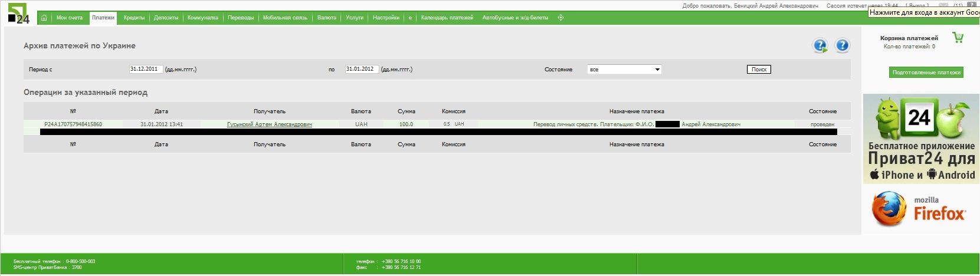Open the Настройки menu
The width and height of the screenshot is (980, 276).
tap(386, 18)
